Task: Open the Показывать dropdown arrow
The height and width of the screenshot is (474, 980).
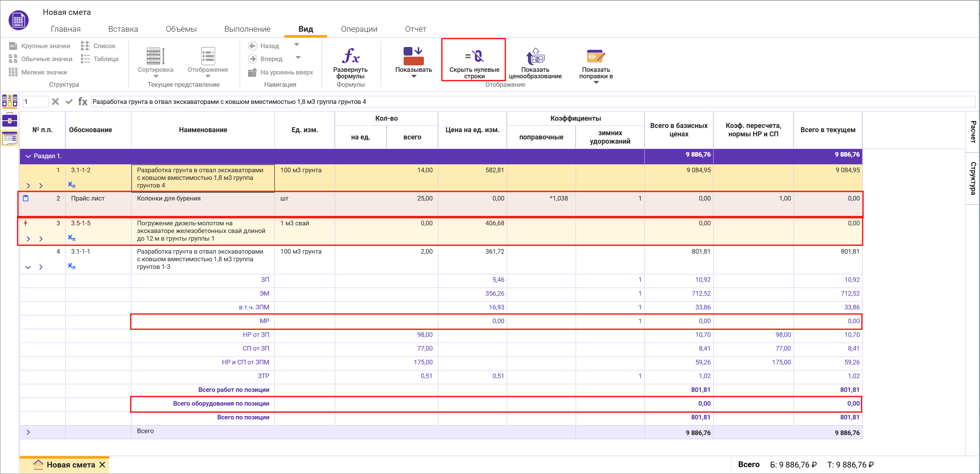Action: [x=414, y=76]
